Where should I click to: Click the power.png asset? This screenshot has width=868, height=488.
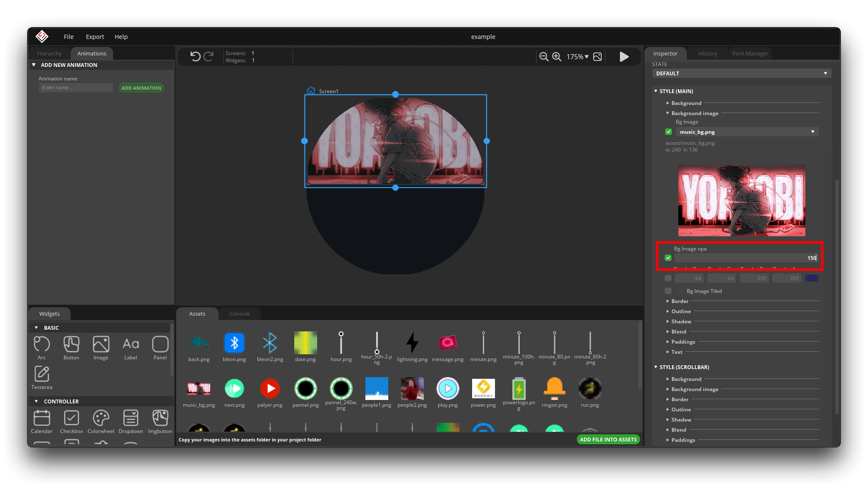click(483, 392)
